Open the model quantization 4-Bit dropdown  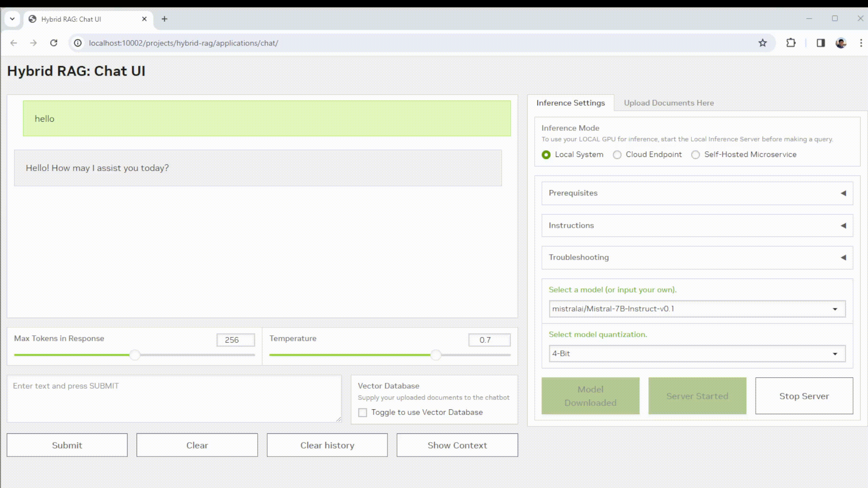697,353
